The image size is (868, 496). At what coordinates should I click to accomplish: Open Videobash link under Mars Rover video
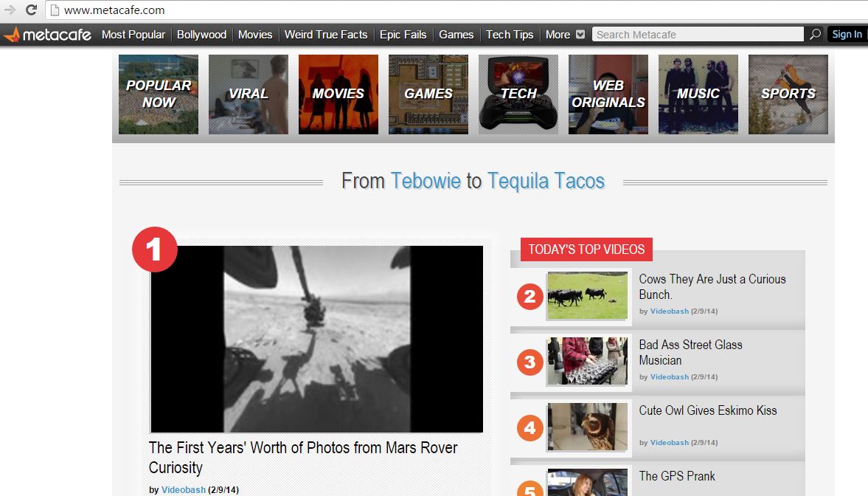(183, 490)
